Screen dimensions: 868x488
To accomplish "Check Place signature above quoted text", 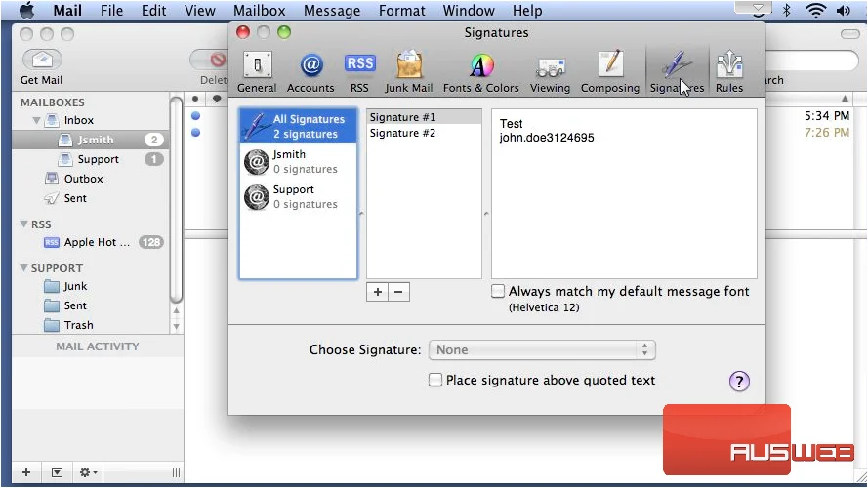I will [435, 380].
